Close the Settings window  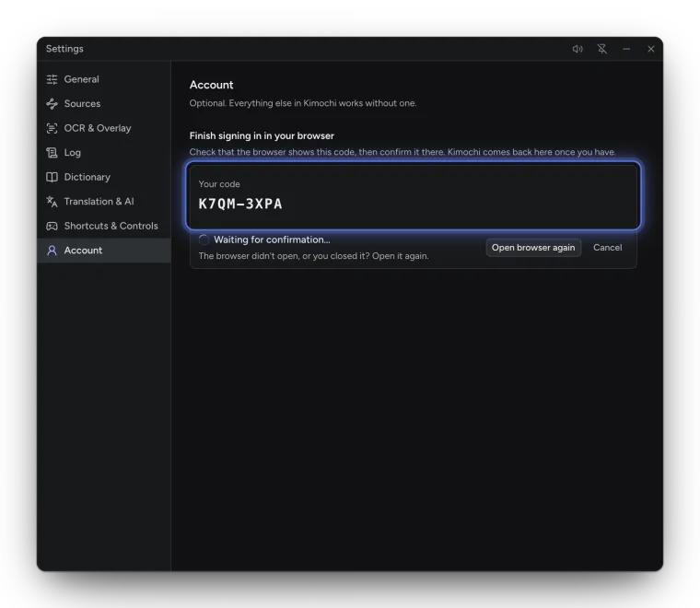(x=651, y=49)
